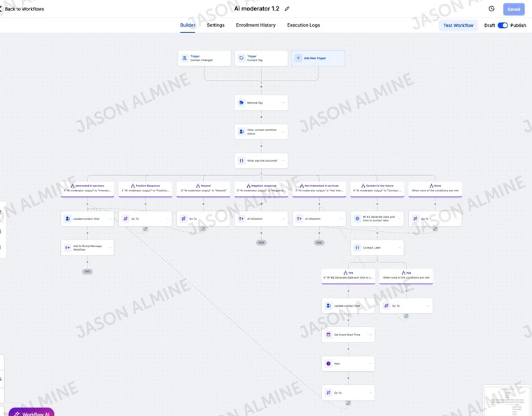Click the Go To icon under Neutral

click(x=183, y=219)
